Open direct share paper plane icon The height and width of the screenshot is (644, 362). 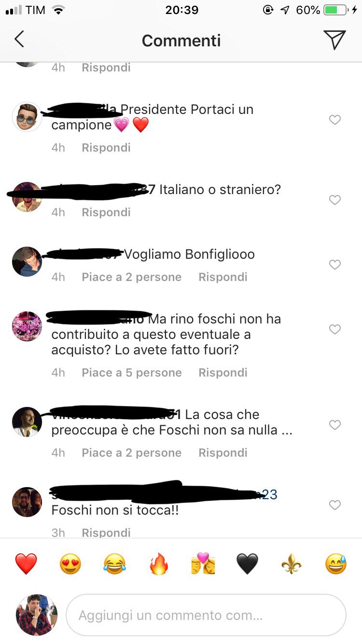(334, 40)
